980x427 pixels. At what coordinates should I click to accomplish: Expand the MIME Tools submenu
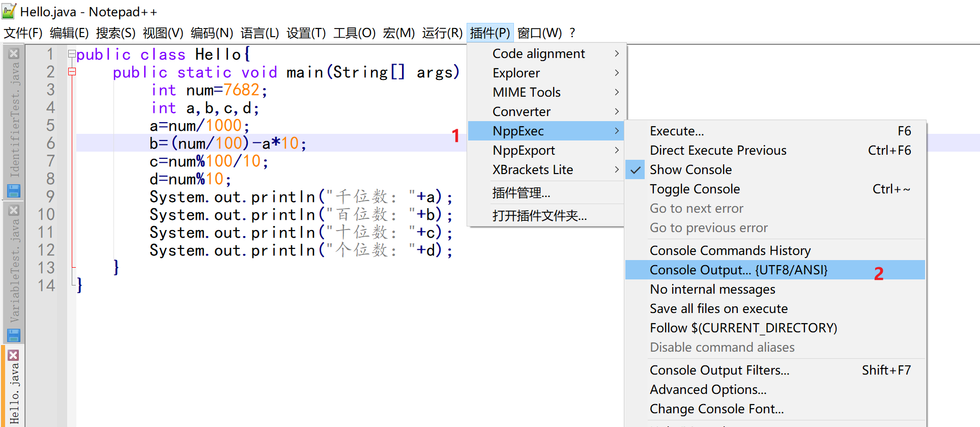click(546, 92)
